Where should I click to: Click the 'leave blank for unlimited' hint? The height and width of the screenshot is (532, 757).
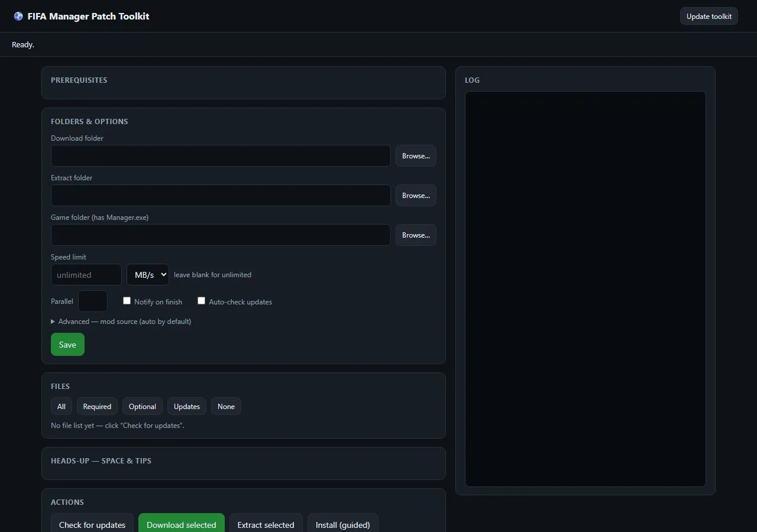click(x=213, y=275)
